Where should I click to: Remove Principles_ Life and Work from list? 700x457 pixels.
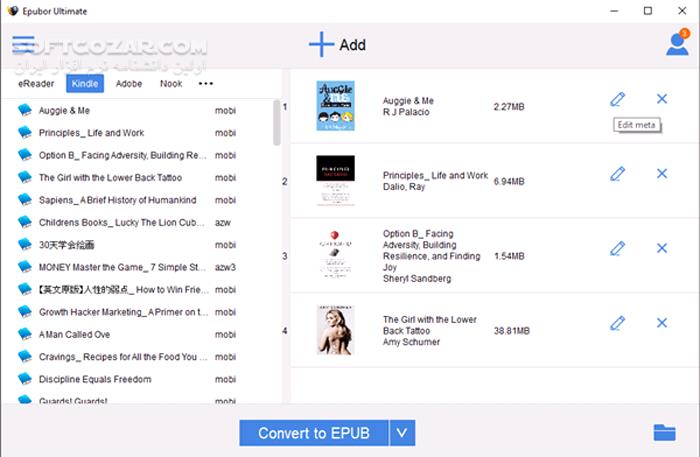coord(662,173)
